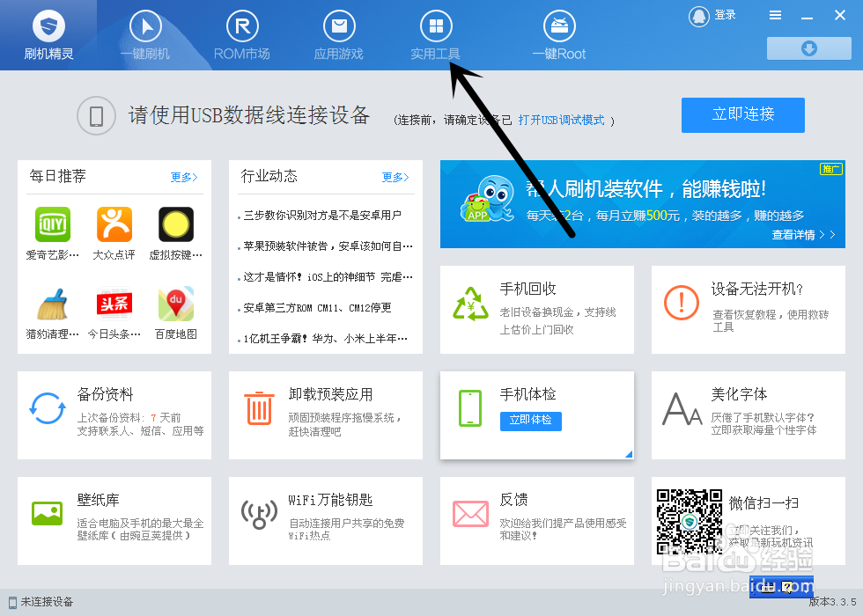
Task: Click the QQ login avatar icon
Action: click(x=699, y=16)
